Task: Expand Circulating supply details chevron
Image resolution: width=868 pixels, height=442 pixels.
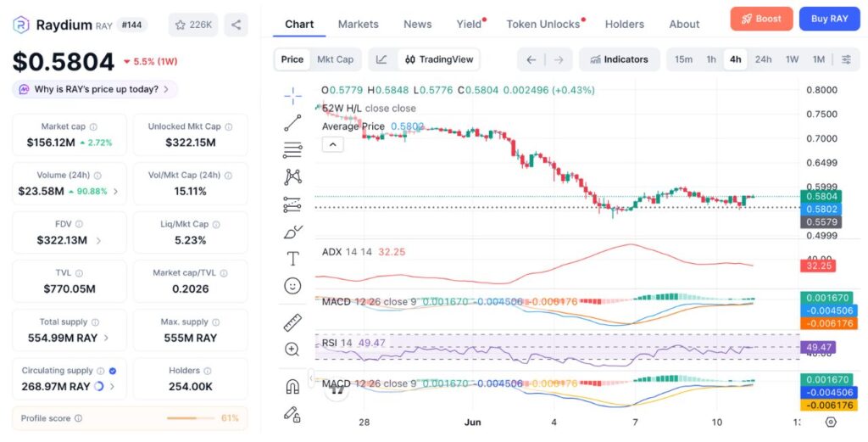Action: point(113,387)
